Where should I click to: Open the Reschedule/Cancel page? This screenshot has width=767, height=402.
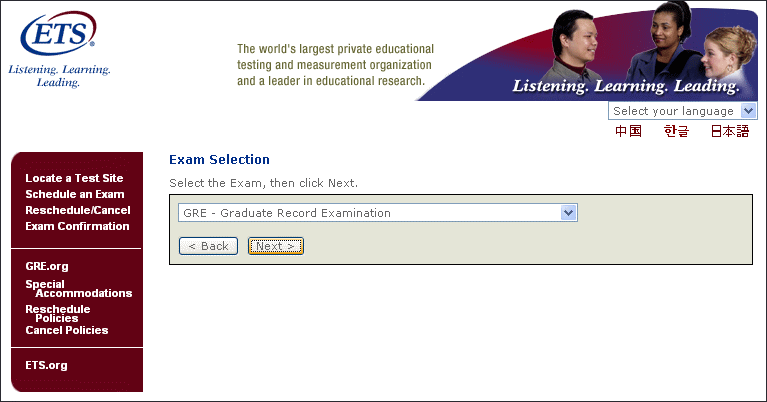coord(78,210)
